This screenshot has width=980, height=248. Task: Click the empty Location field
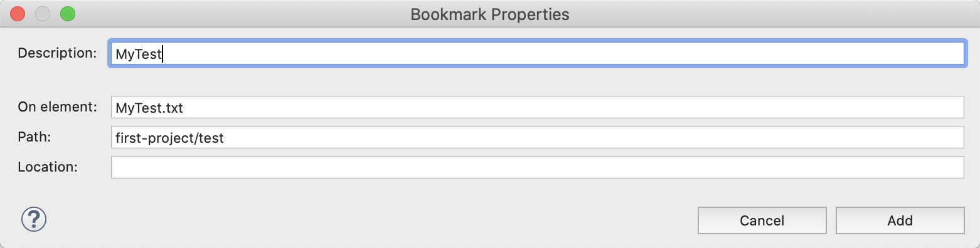click(x=537, y=167)
